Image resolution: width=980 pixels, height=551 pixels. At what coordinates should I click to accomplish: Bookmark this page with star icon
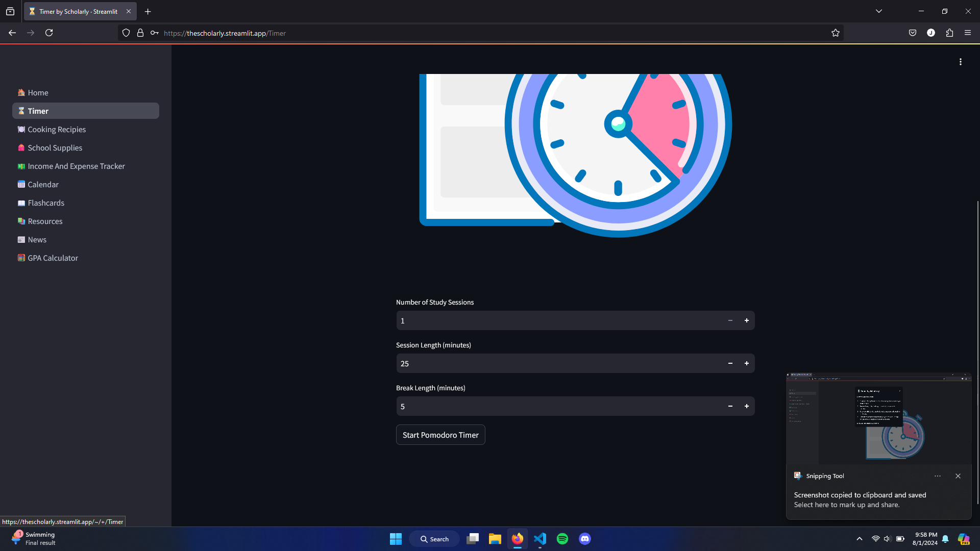click(x=835, y=33)
